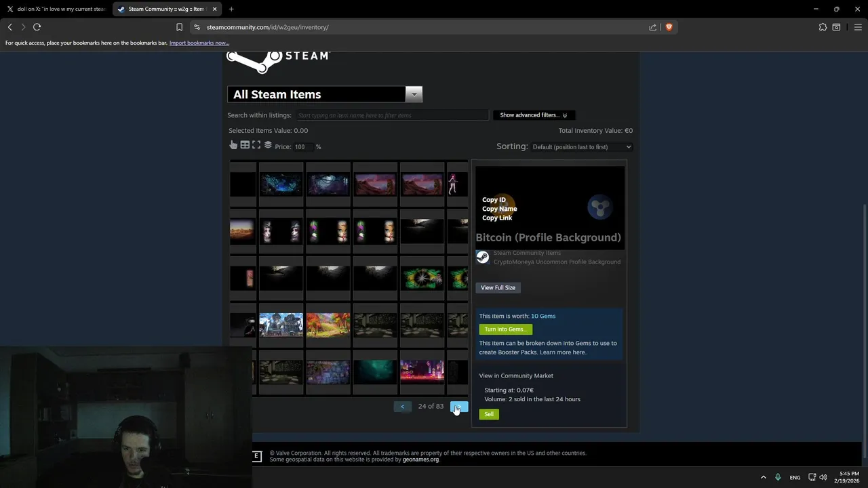Select the Brazil flag background thumbnail

pyautogui.click(x=422, y=279)
